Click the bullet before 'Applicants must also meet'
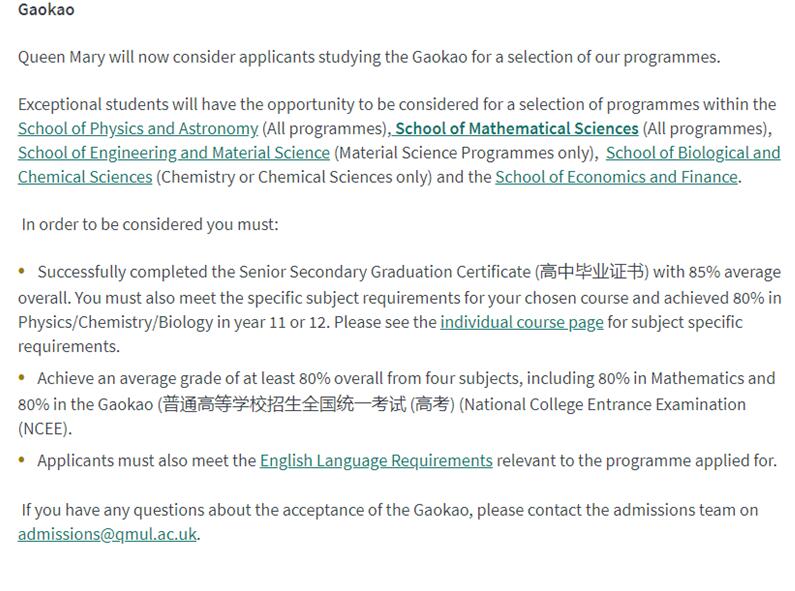The image size is (795, 591). tap(24, 461)
